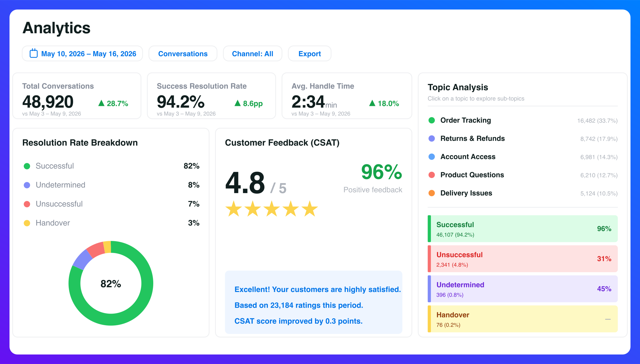Click the Export button

coord(309,54)
